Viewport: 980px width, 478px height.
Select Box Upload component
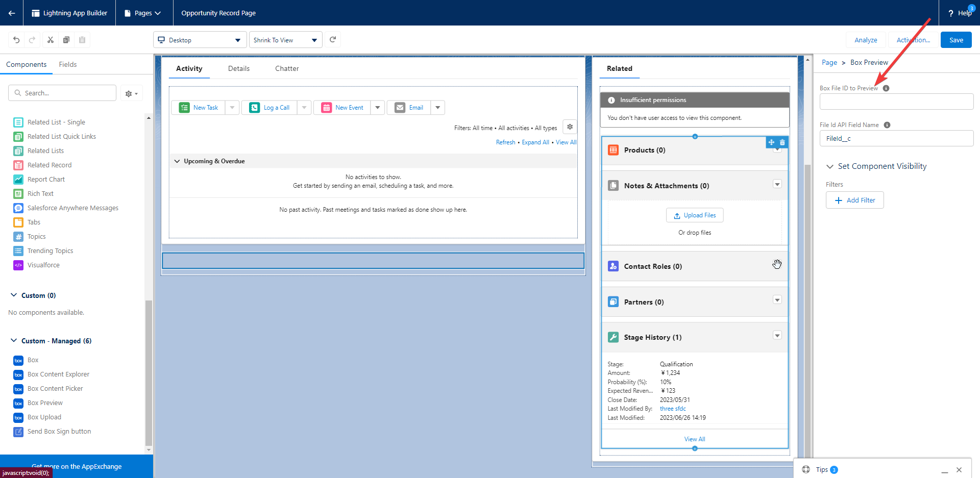pyautogui.click(x=44, y=417)
